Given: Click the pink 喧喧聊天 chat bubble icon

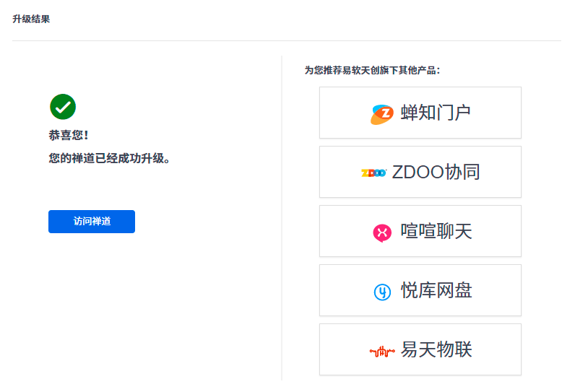Looking at the screenshot, I should (382, 232).
